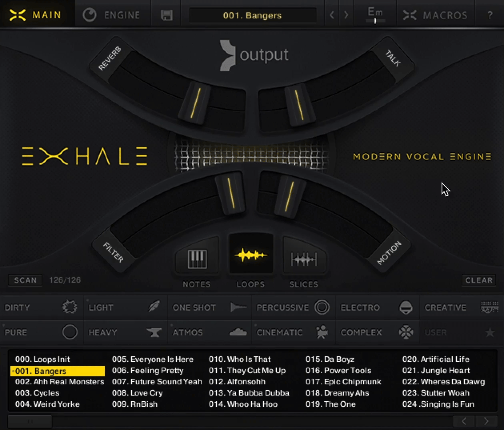Screen dimensions: 504x430
Task: Click the Light tag feather icon
Action: pyautogui.click(x=154, y=307)
